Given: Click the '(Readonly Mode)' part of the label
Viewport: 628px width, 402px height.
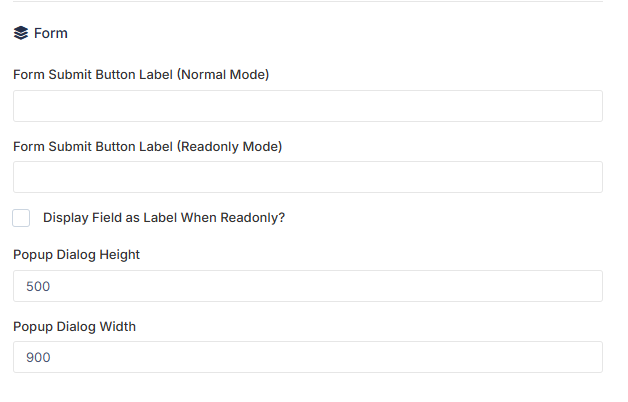Looking at the screenshot, I should coord(229,147).
